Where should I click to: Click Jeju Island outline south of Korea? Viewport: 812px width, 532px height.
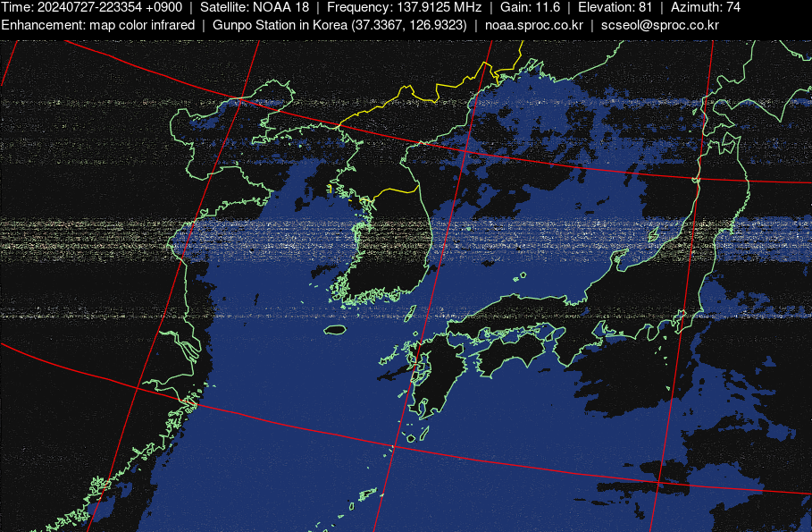(335, 330)
